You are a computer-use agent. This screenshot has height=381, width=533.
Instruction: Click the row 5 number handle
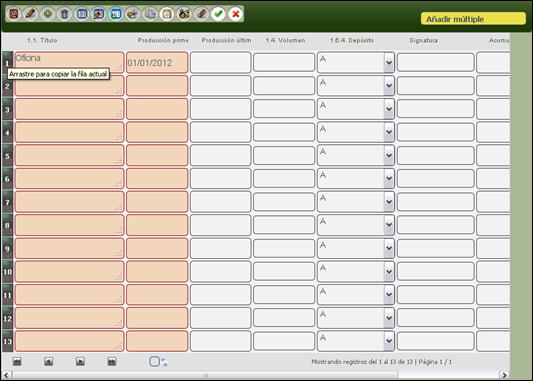pyautogui.click(x=7, y=156)
